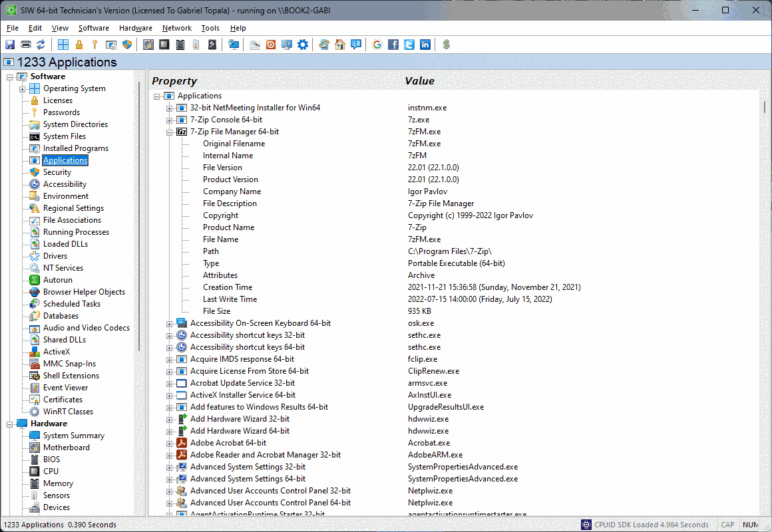
Task: Click the printer icon in the toolbar
Action: click(x=25, y=45)
